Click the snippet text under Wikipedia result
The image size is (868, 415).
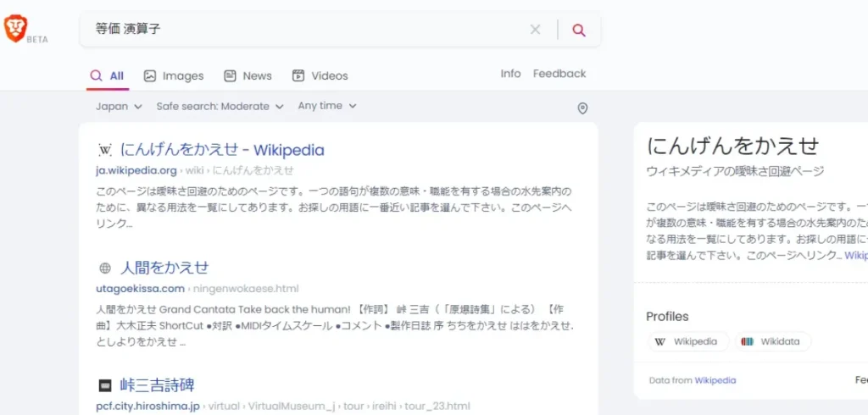tap(334, 207)
